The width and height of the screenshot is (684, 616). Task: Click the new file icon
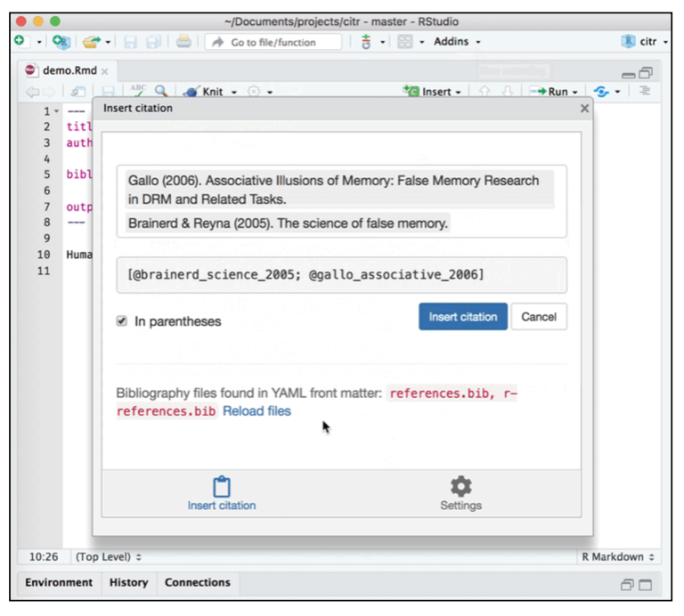[20, 42]
